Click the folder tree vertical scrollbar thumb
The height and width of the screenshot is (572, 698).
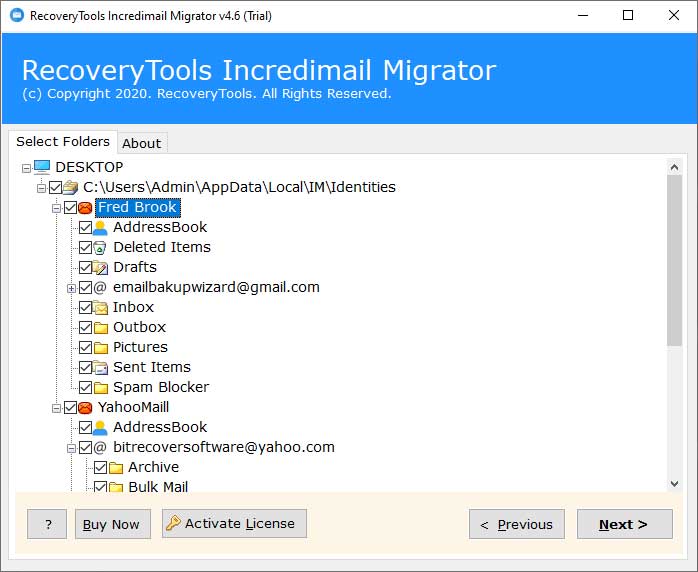pyautogui.click(x=674, y=261)
